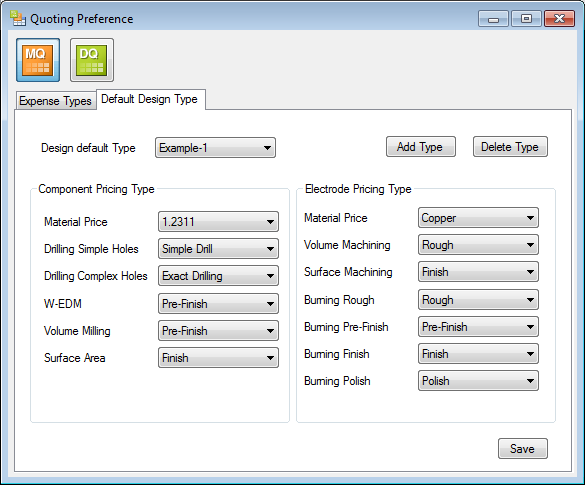585x485 pixels.
Task: Switch to the Expense Types tab
Action: [55, 101]
